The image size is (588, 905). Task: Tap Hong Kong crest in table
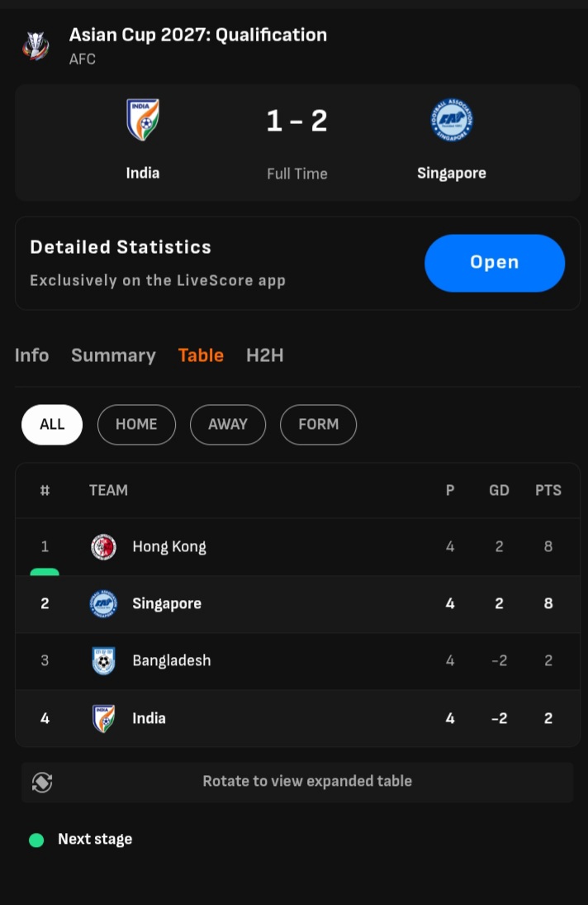(103, 546)
